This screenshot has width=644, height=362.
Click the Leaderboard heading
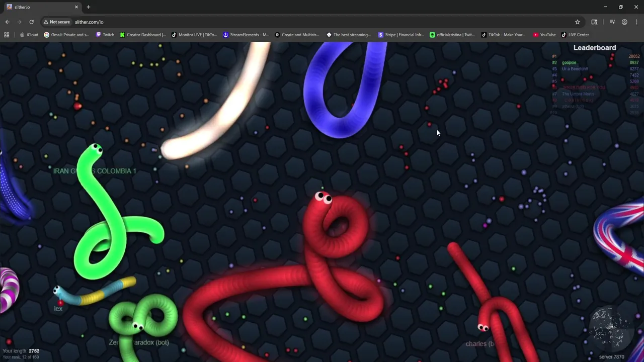[595, 48]
